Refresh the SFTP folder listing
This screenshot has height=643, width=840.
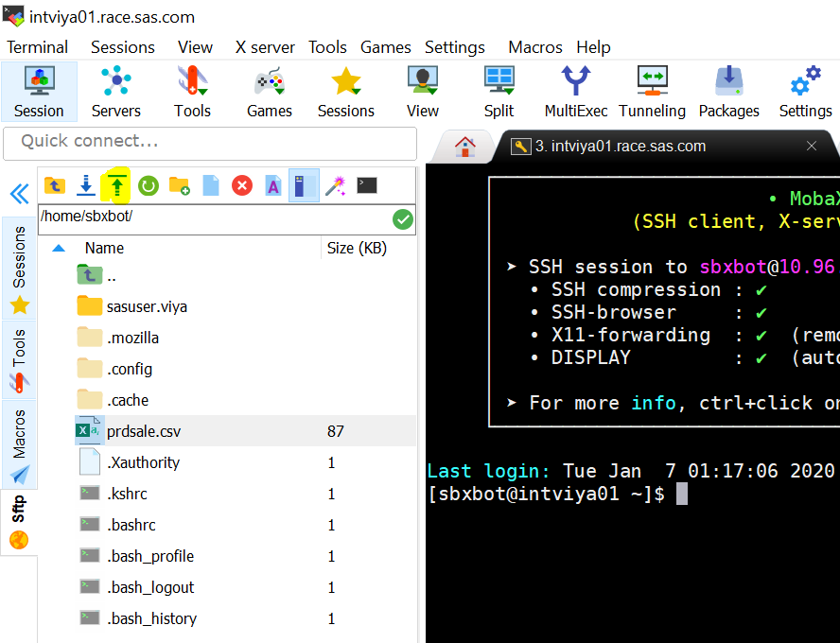(x=148, y=185)
